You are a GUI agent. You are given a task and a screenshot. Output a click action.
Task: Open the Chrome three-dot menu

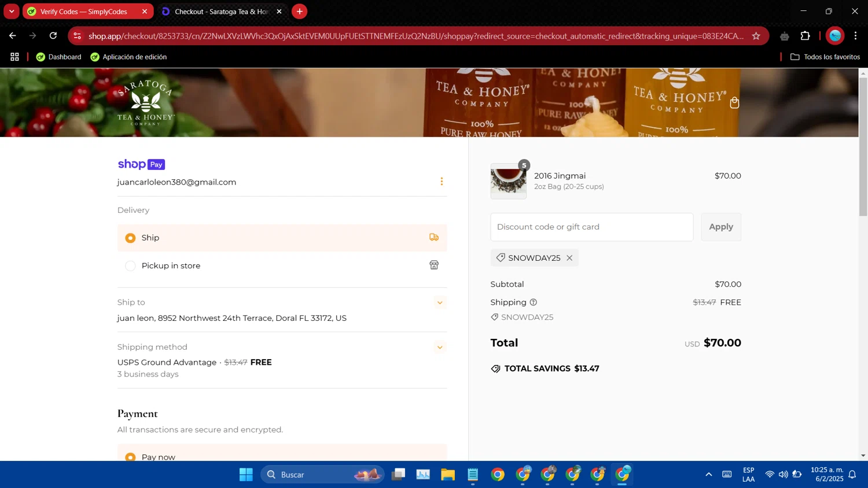click(x=855, y=36)
